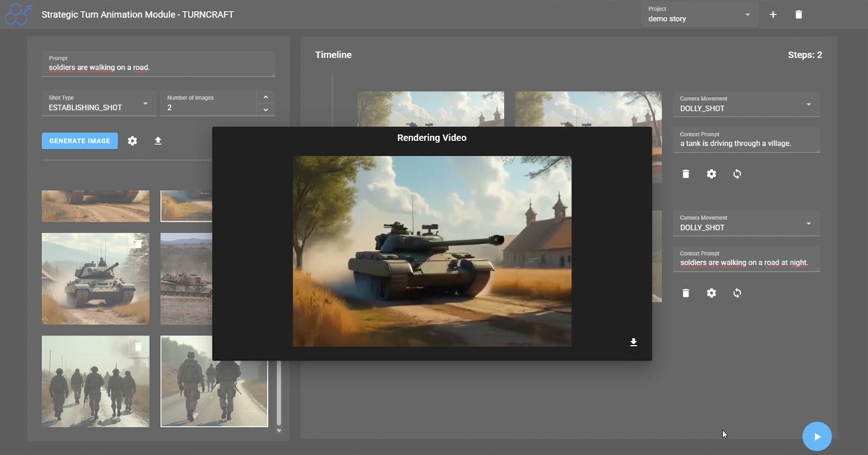Play the timeline animation
Image resolution: width=868 pixels, height=455 pixels.
coord(816,437)
